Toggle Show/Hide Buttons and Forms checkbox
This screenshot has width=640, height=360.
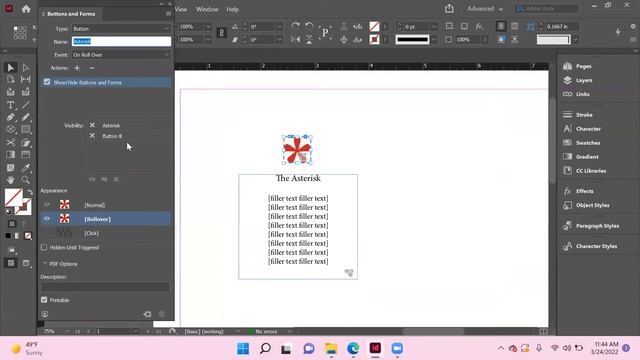(x=47, y=82)
